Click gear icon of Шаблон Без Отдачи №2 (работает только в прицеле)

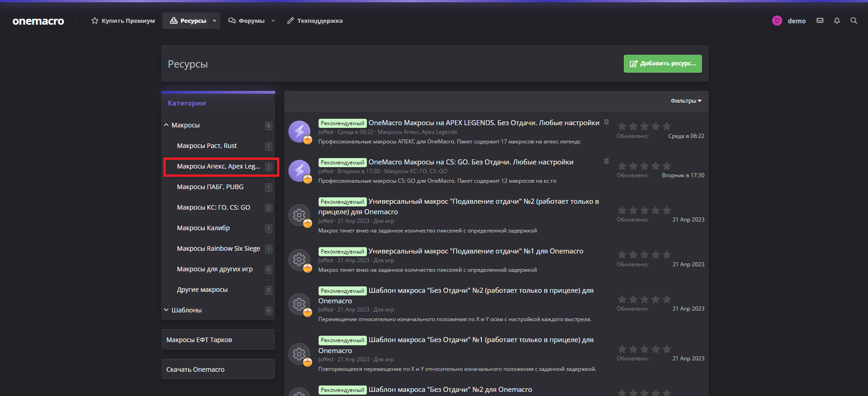299,304
